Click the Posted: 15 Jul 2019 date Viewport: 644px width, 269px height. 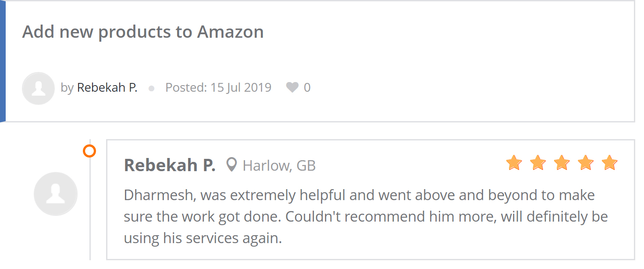tap(218, 88)
